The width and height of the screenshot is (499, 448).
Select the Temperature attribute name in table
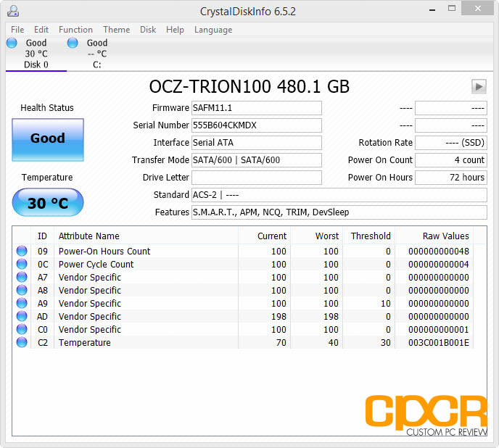85,343
